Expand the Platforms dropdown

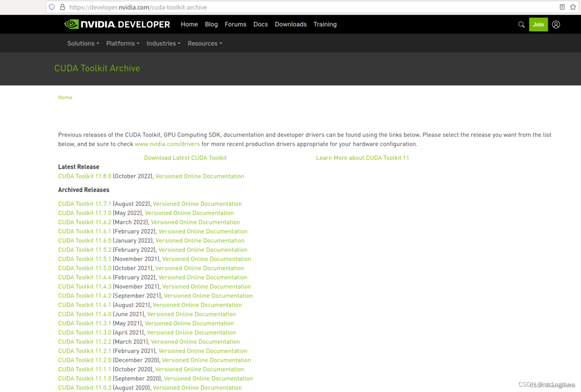[x=123, y=43]
